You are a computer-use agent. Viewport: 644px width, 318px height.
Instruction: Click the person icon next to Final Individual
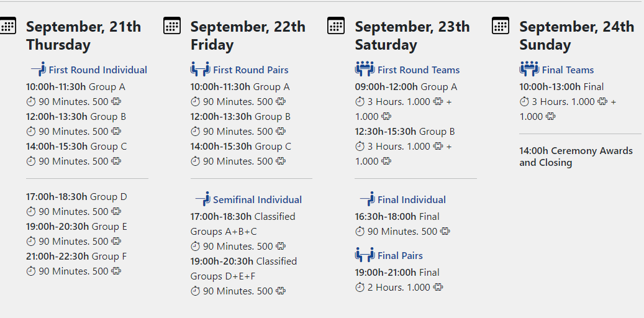[x=367, y=199]
